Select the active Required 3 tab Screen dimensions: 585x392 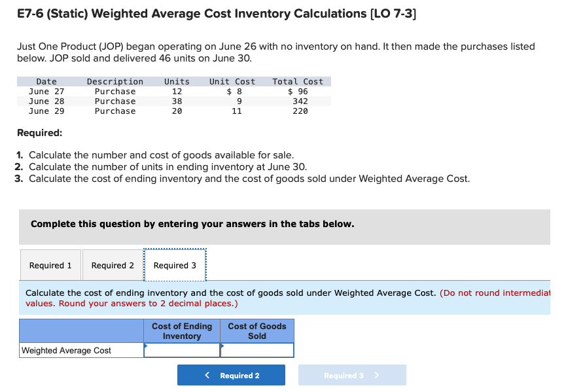pos(175,265)
